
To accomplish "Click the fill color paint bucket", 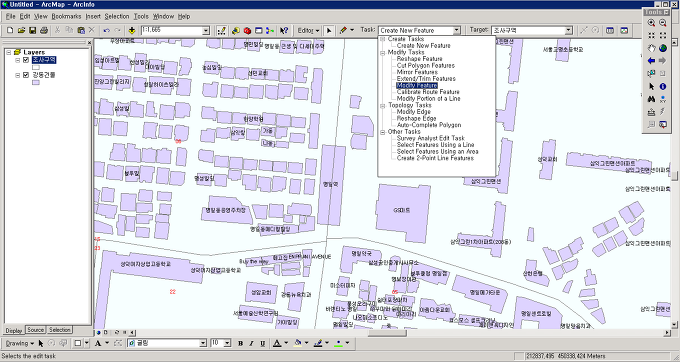I will [298, 343].
